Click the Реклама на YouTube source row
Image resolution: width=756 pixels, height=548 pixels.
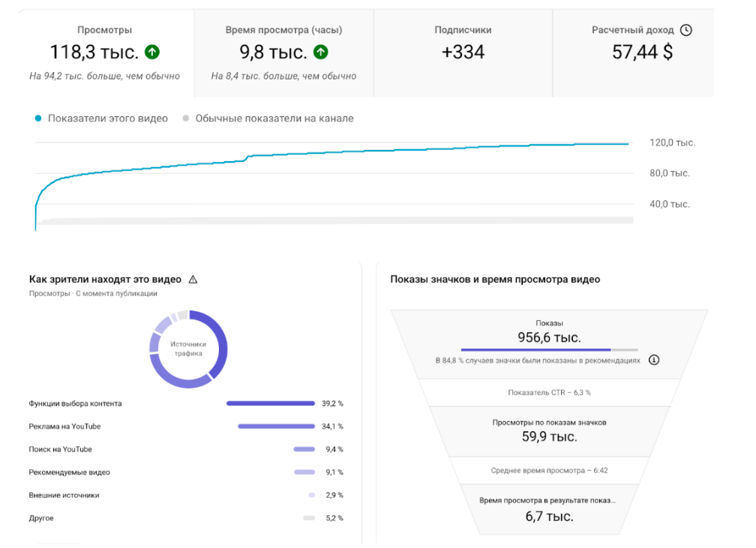(x=64, y=427)
